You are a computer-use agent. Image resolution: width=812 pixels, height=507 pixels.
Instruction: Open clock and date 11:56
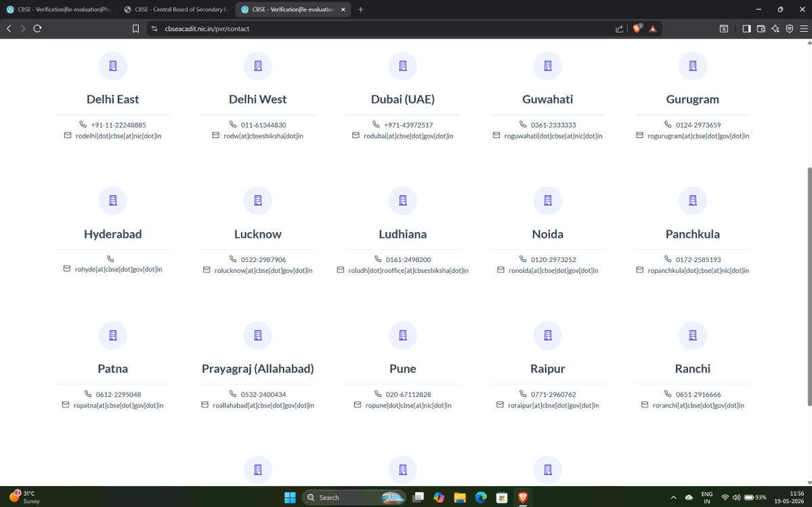(x=789, y=497)
